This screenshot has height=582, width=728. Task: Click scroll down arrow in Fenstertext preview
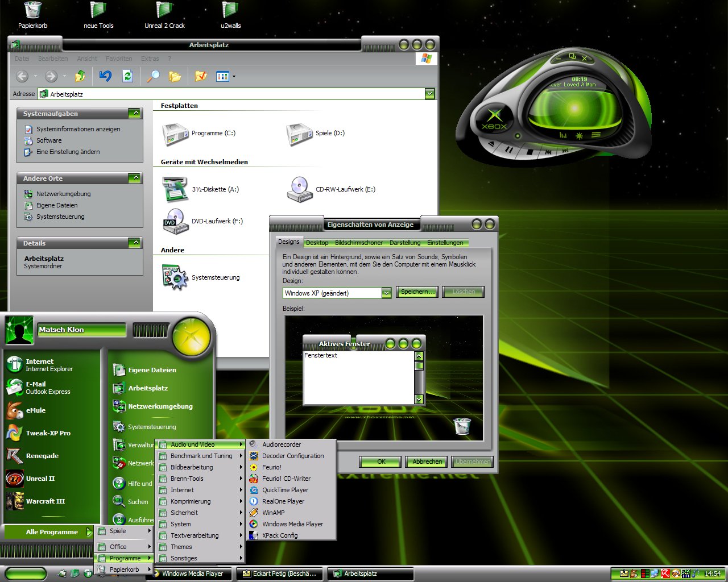tap(419, 399)
